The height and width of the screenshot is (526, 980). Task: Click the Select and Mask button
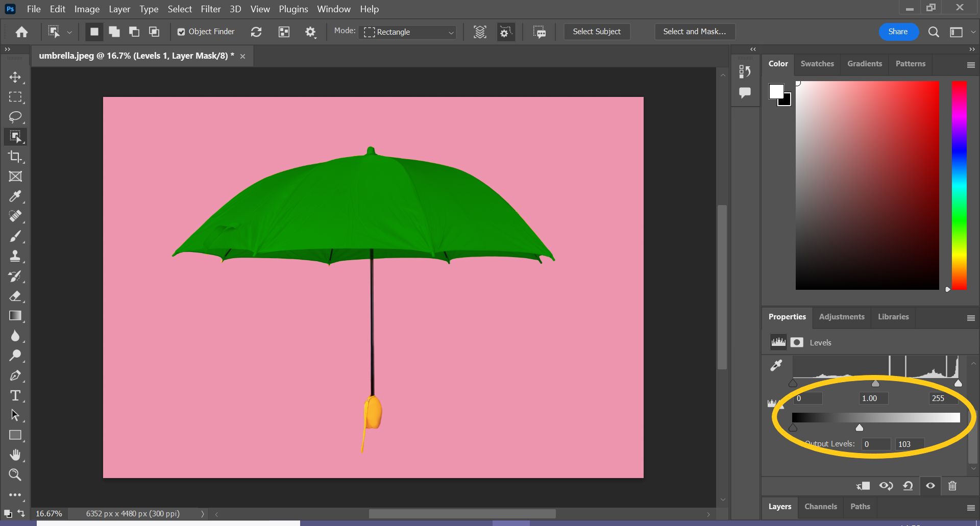[694, 32]
